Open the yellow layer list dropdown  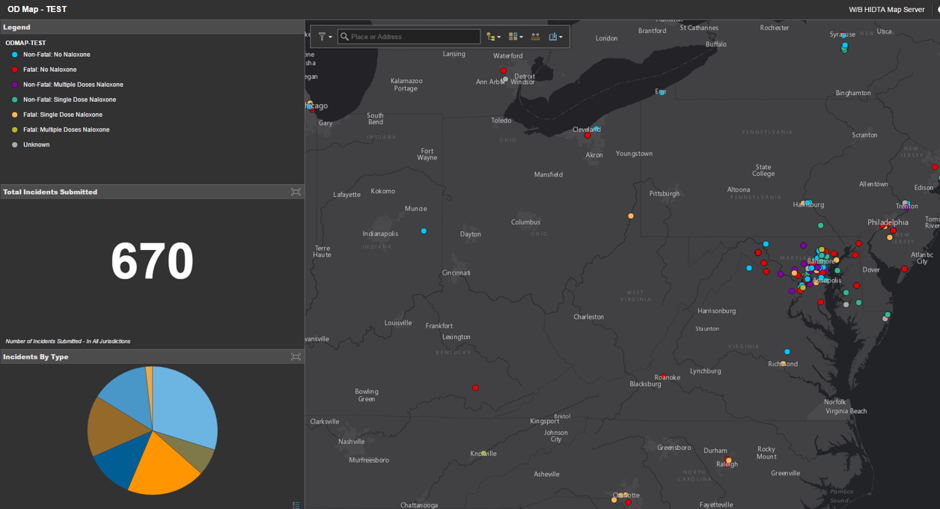[493, 37]
